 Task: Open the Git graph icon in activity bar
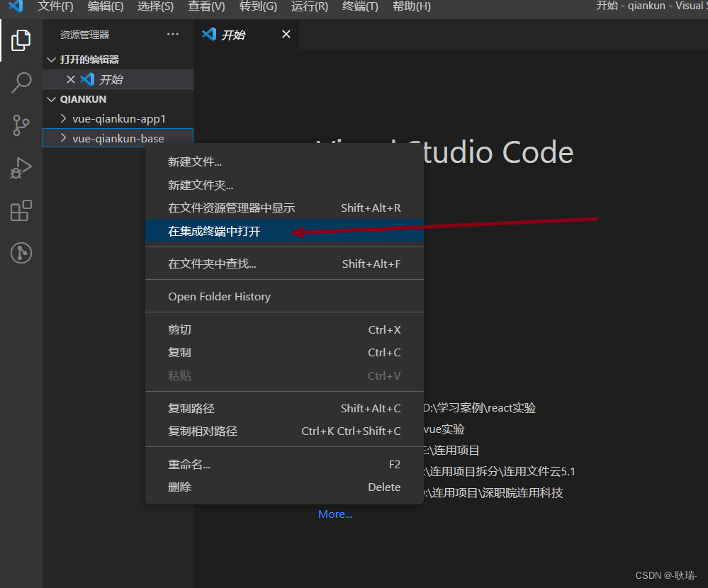pos(21,253)
